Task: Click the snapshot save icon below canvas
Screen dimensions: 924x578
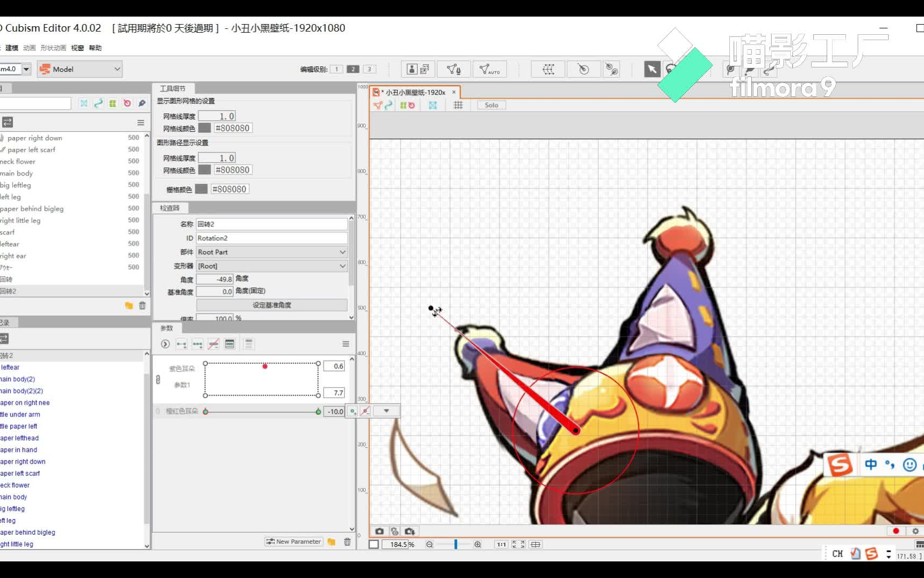Action: tap(410, 531)
